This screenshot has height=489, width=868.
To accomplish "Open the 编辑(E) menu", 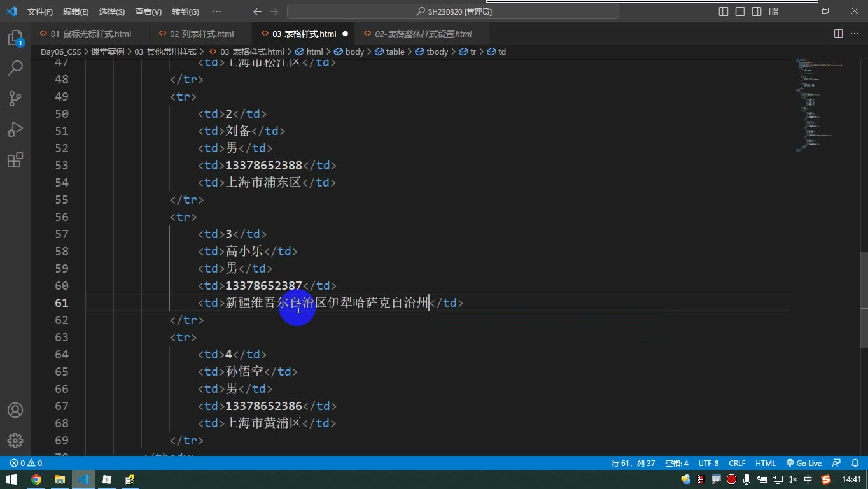I will pos(76,11).
